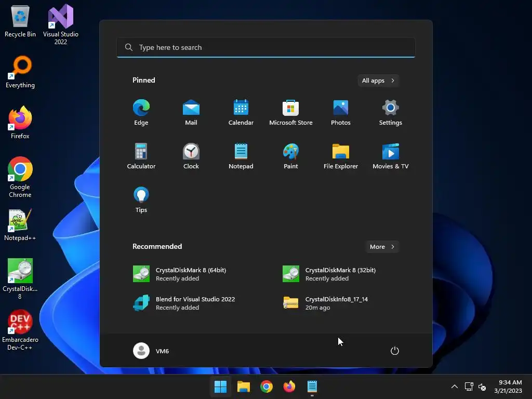Select the Everything desktop shortcut
The height and width of the screenshot is (399, 532).
pos(20,72)
